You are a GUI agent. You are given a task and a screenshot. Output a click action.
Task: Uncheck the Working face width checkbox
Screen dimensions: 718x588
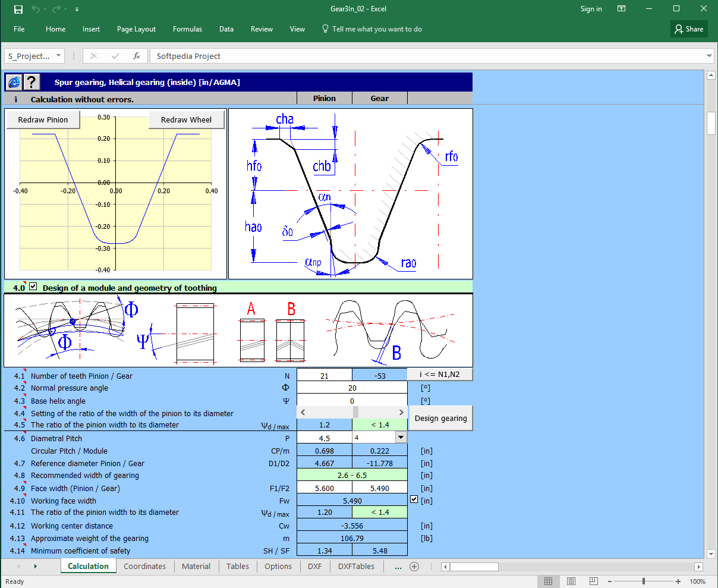click(414, 499)
